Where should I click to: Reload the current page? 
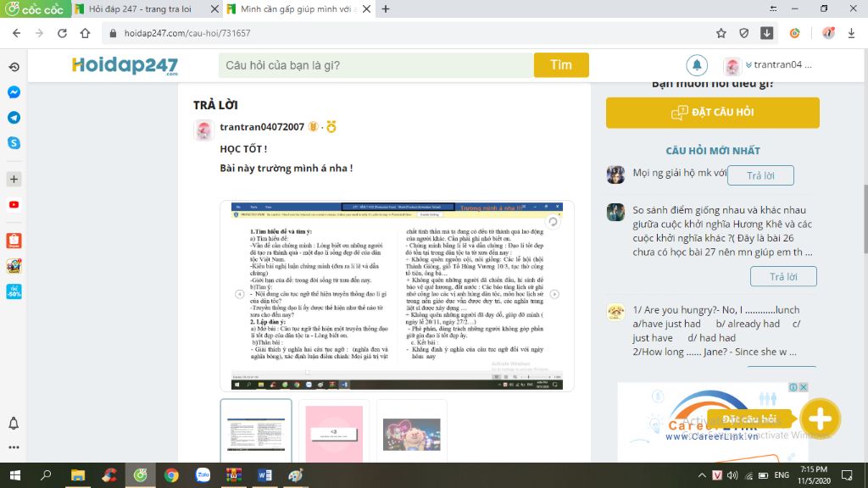(62, 33)
